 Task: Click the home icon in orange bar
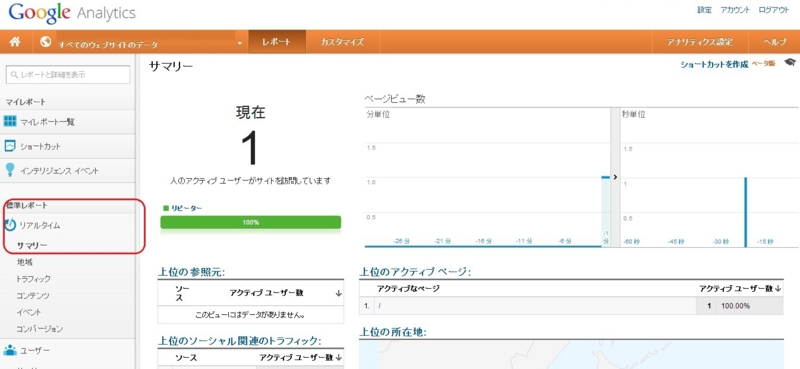(15, 42)
